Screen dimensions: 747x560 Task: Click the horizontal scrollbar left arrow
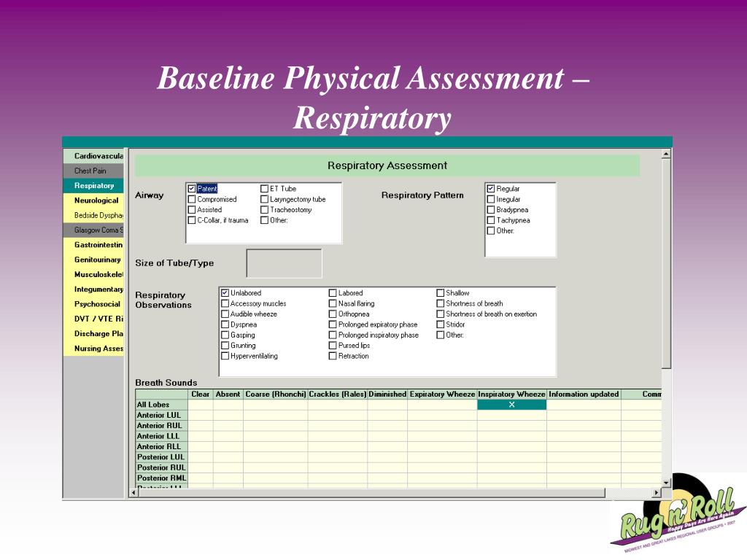click(133, 493)
